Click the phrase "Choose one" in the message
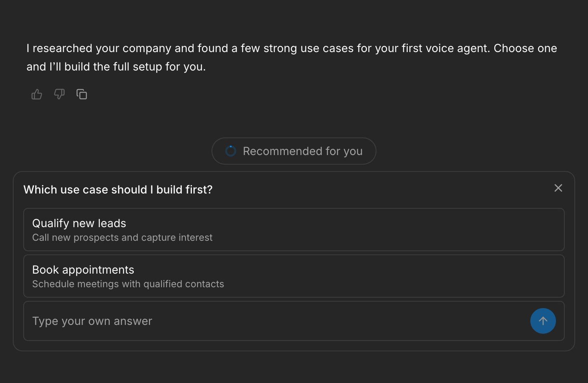Viewport: 588px width, 383px height. click(x=526, y=48)
